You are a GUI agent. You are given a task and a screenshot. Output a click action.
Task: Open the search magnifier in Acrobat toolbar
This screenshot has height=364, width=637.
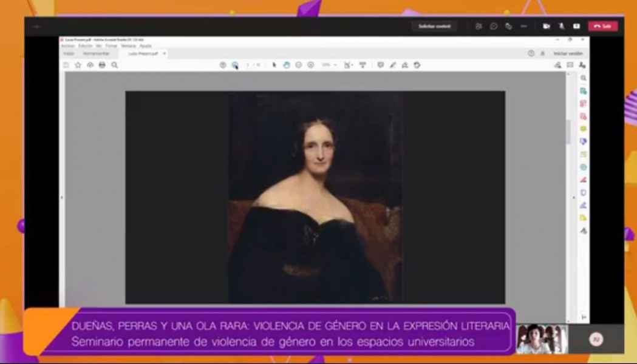coord(114,65)
